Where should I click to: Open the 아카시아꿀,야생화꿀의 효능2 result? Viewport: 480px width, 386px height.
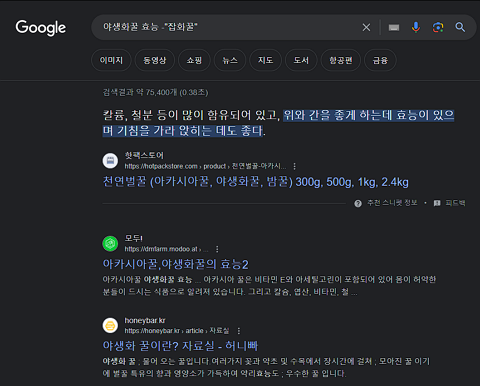[175, 264]
